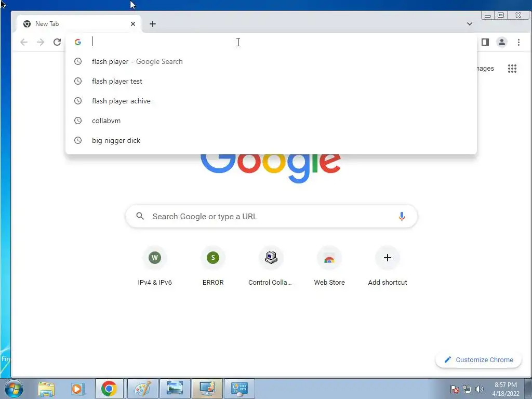
Task: Choose the 'collabvm' suggestion
Action: (271, 121)
